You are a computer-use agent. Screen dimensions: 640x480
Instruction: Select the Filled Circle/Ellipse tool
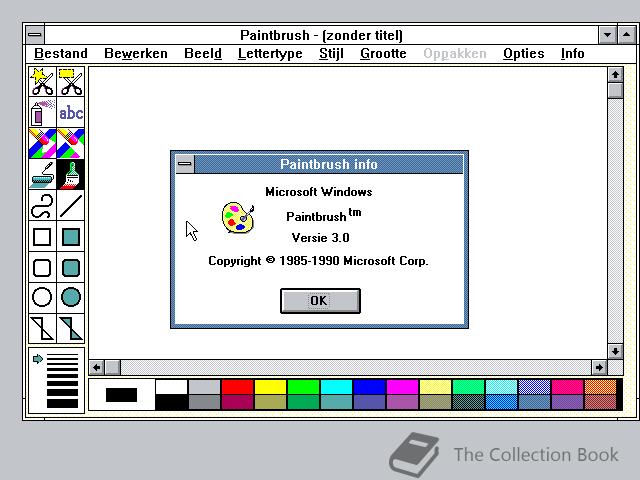(71, 297)
